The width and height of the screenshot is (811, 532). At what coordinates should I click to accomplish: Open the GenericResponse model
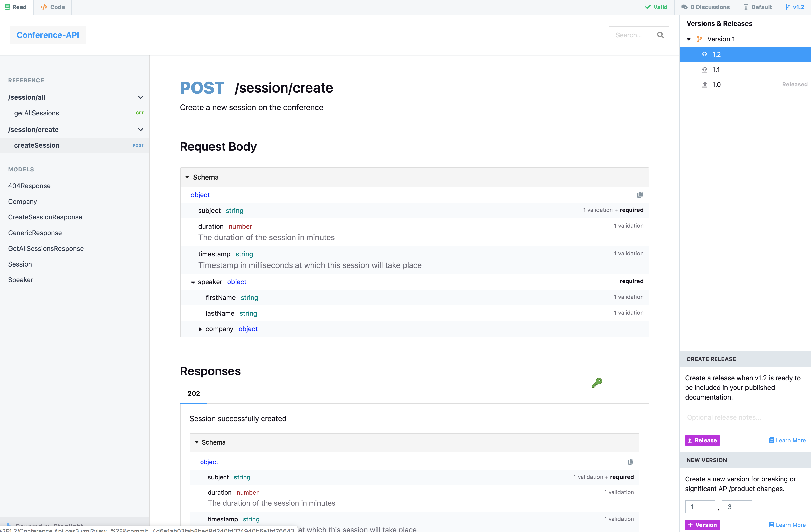pos(35,233)
